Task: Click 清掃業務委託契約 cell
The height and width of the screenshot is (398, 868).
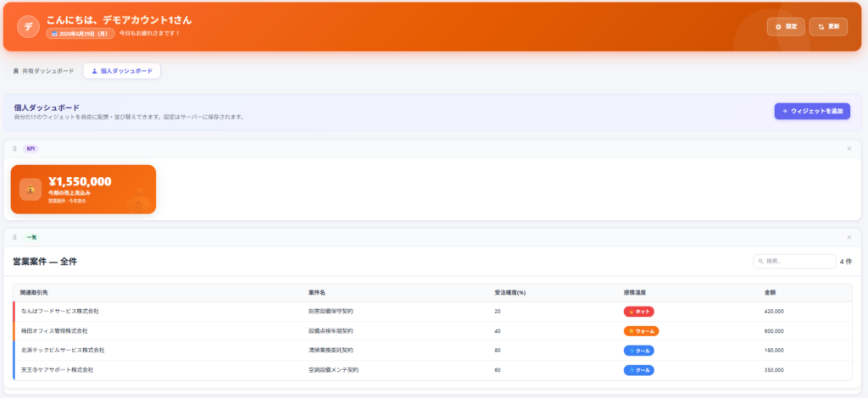Action: [331, 350]
